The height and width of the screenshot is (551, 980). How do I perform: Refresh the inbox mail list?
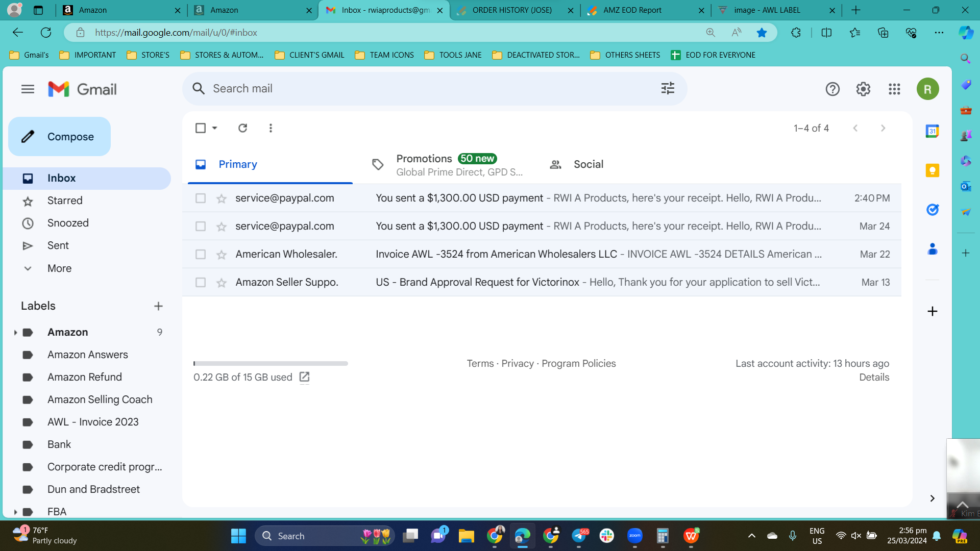click(x=242, y=128)
